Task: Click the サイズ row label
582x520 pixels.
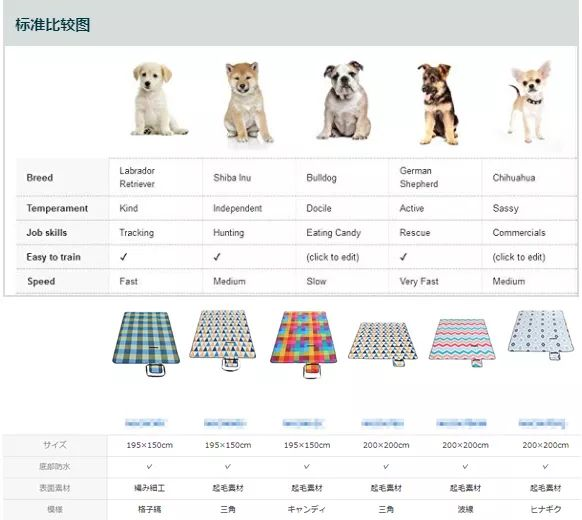Action: pyautogui.click(x=55, y=445)
